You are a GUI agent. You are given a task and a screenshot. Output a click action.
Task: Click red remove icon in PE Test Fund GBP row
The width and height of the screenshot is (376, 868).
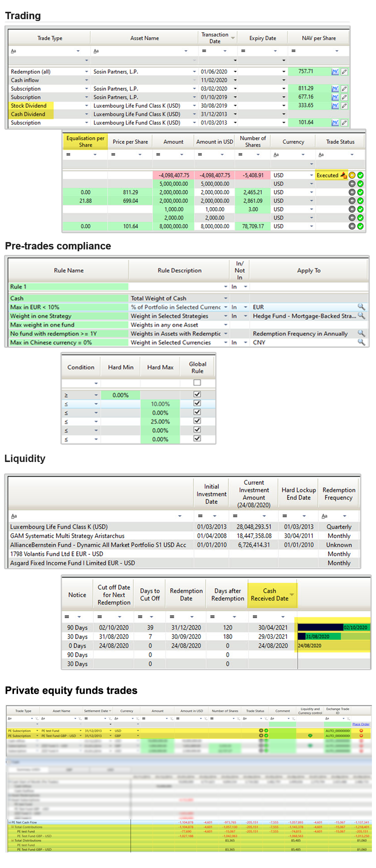pyautogui.click(x=361, y=736)
